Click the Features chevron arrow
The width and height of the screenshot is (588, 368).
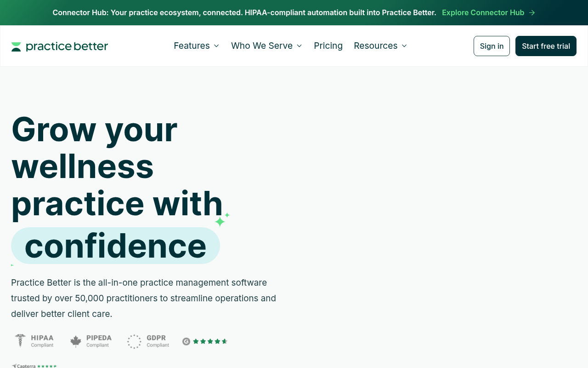(x=216, y=46)
